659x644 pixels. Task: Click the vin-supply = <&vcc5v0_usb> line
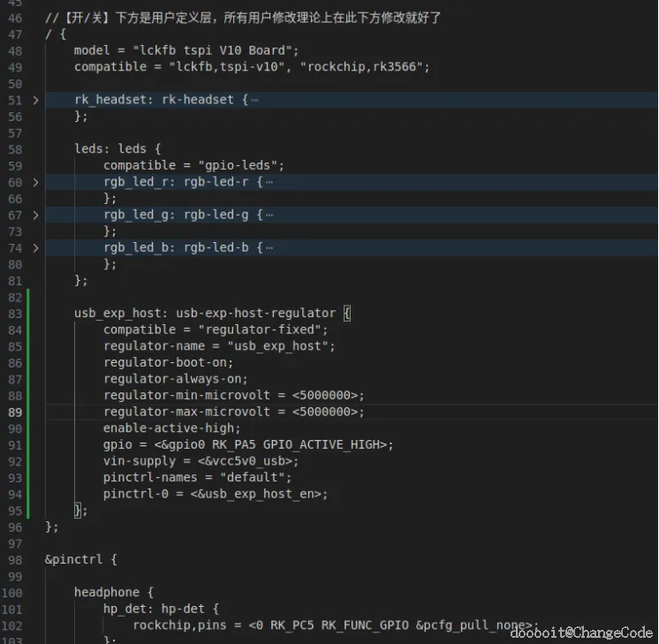pos(201,461)
